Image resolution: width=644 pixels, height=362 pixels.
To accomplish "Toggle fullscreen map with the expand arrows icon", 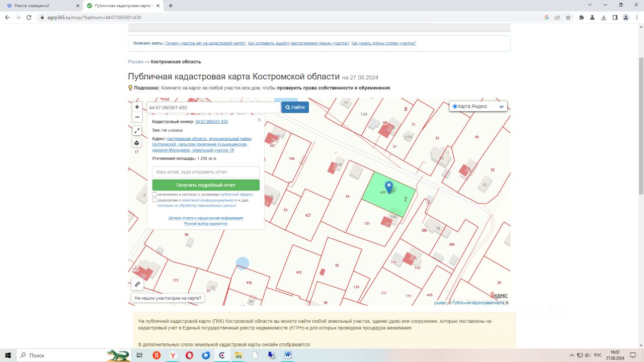I will (x=137, y=131).
